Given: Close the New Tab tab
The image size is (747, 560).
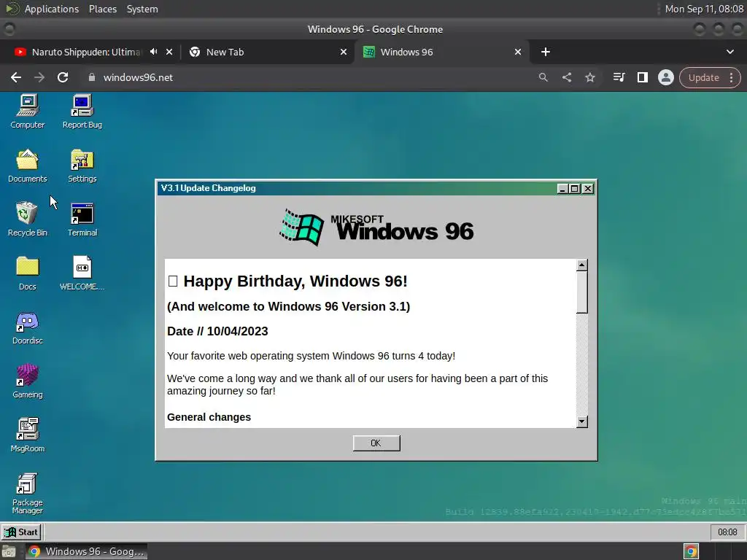Looking at the screenshot, I should (344, 52).
